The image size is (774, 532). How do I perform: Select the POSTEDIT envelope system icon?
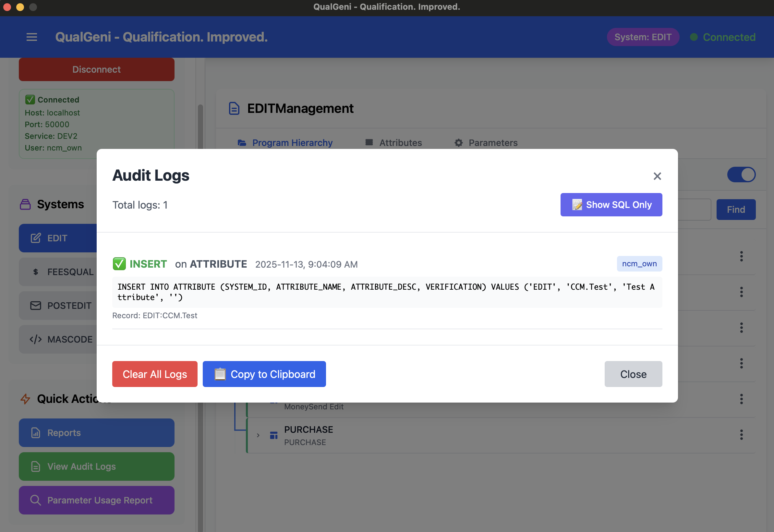35,305
